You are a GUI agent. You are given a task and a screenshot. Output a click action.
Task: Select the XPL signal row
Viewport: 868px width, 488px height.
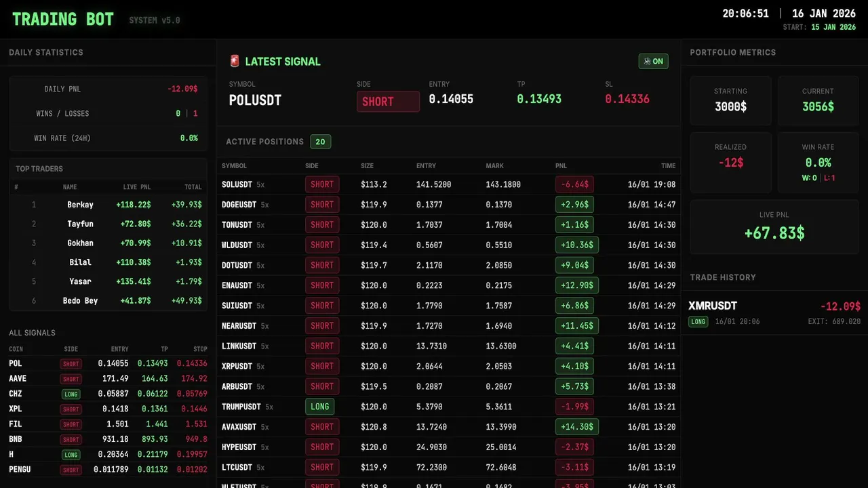(x=108, y=409)
